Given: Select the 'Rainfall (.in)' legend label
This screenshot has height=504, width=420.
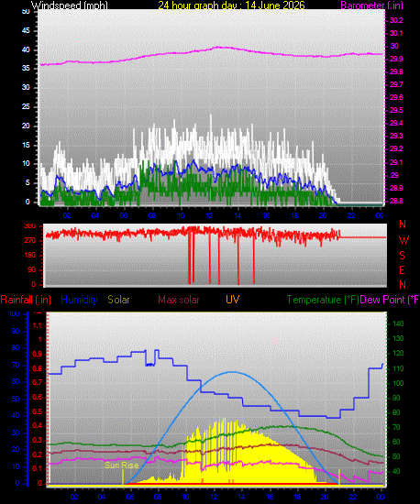Looking at the screenshot, I should 26,300.
